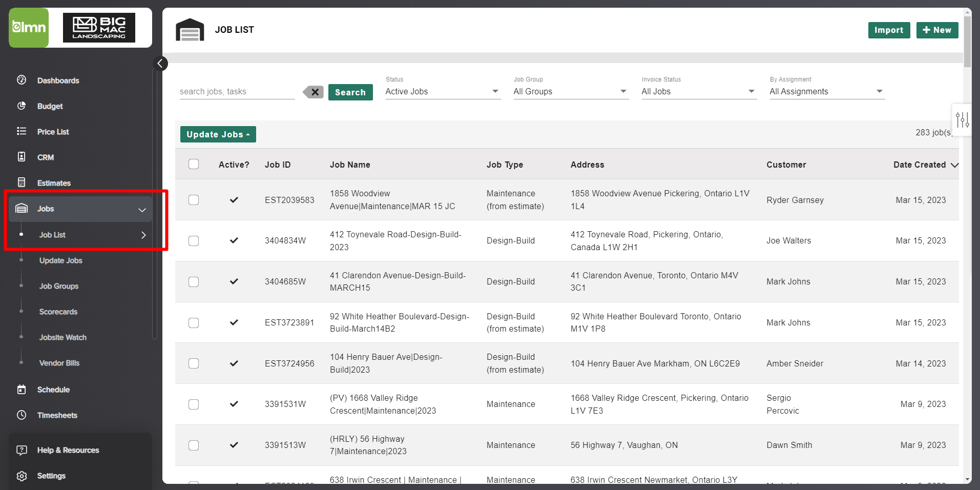Open the column filter sliders icon
Screen dimensions: 980x490
(962, 120)
